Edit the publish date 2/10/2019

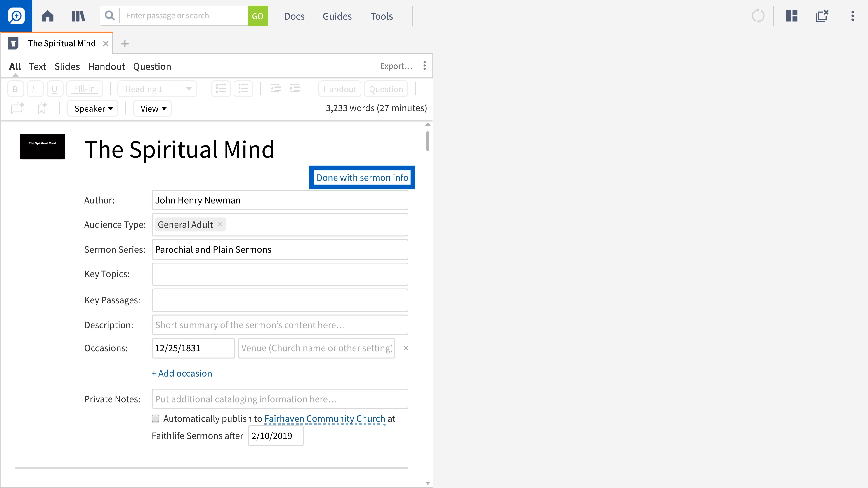point(276,436)
